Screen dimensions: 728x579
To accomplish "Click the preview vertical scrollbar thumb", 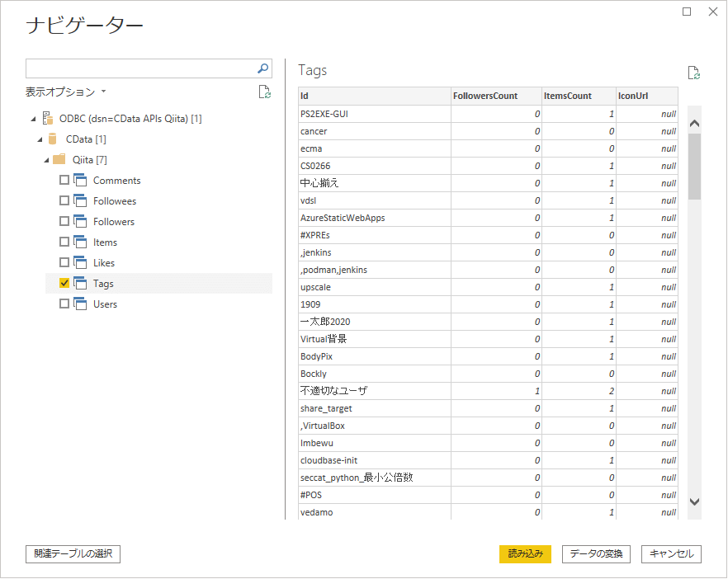I will pos(695,167).
